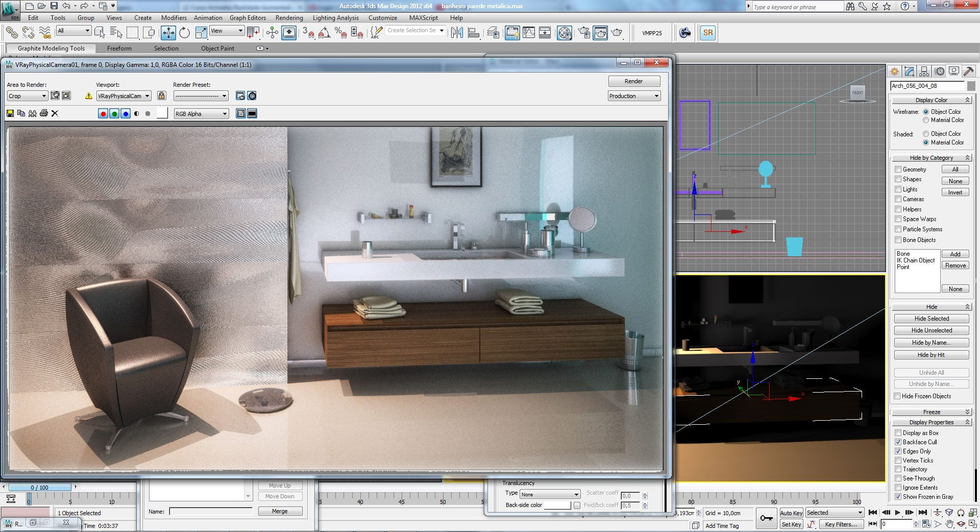Switch to the Object Paint tab
The width and height of the screenshot is (980, 532).
click(217, 49)
